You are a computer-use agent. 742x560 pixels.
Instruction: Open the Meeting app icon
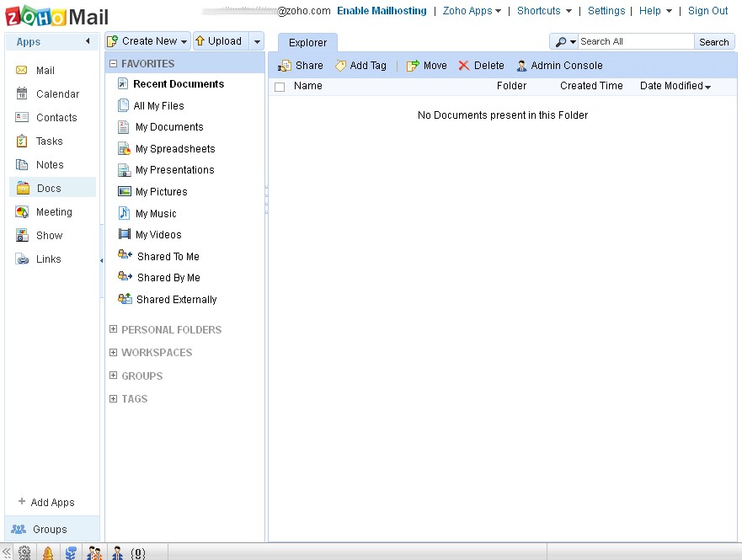coord(21,212)
